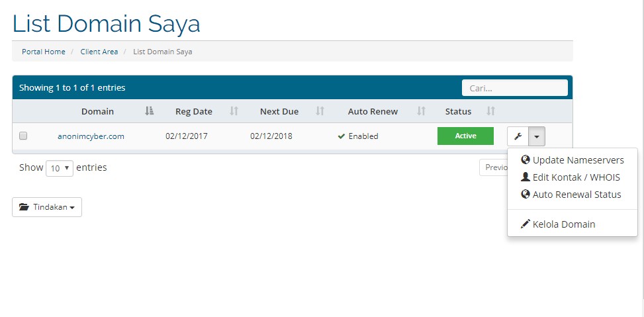The height and width of the screenshot is (317, 644).
Task: Open the entries-per-page selector showing 10
Action: (59, 168)
